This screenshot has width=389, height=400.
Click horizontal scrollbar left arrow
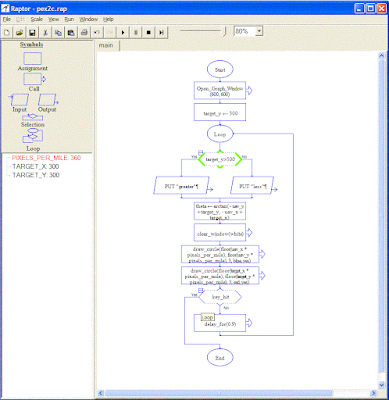101,393
